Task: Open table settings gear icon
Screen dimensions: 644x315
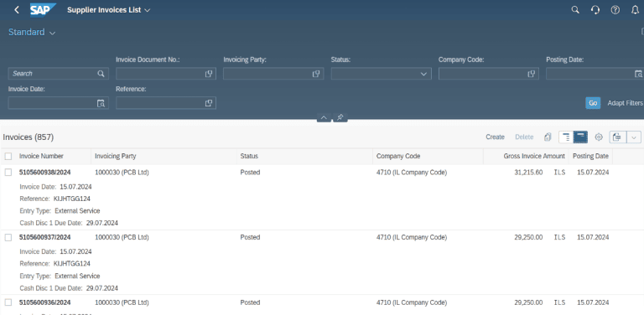Action: [x=599, y=137]
